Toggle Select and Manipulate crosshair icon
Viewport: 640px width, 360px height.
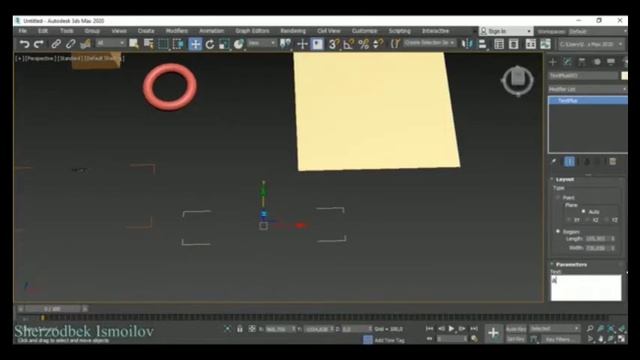(302, 44)
